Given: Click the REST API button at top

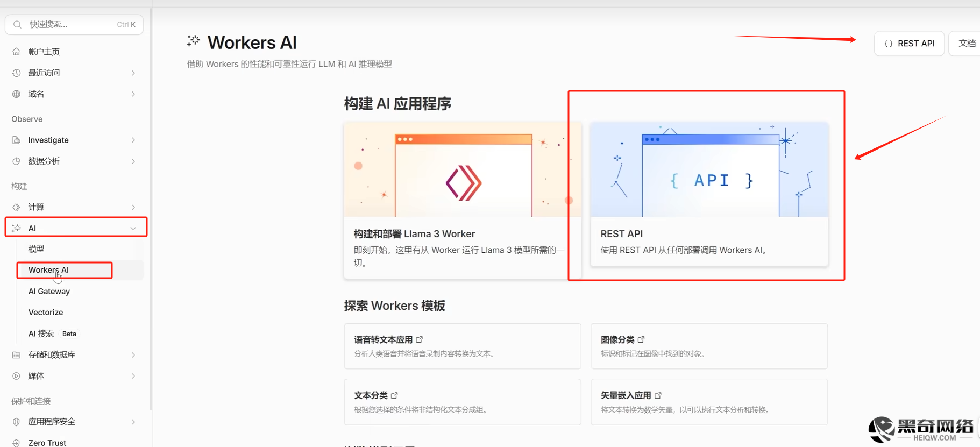Looking at the screenshot, I should (910, 44).
